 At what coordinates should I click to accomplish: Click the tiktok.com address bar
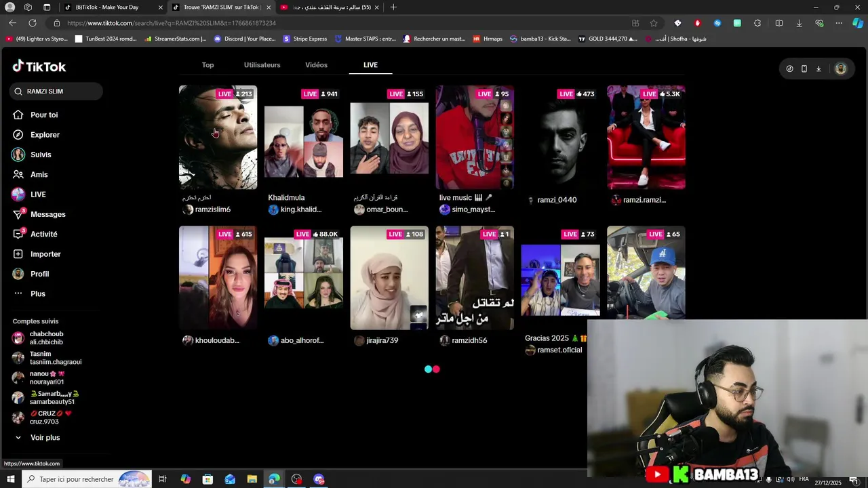[339, 23]
